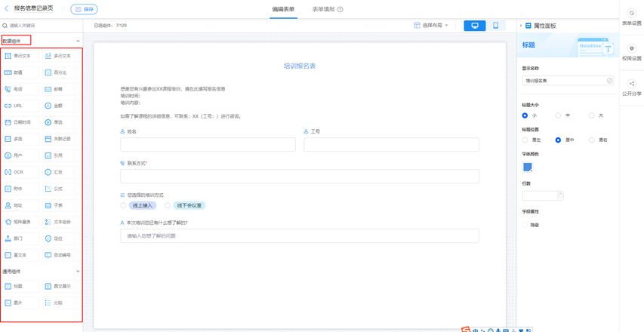Add the 地址 address component
Viewport: 644px width, 332px height.
tap(20, 205)
